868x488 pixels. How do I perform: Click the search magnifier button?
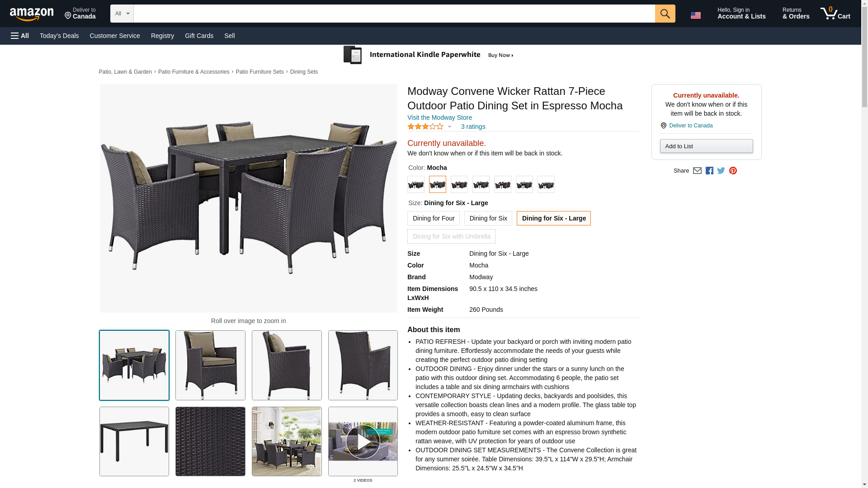665,14
